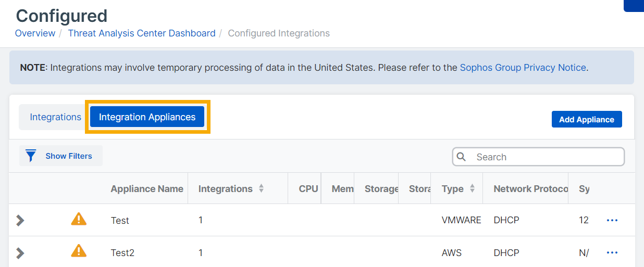Go to the Overview breadcrumb link
Screen dimensions: 644x267
[35, 33]
